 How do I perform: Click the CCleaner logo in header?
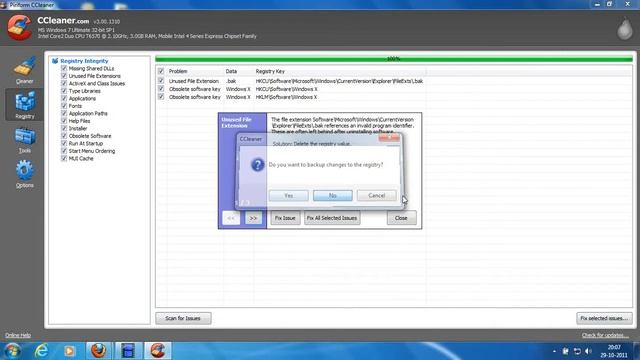(x=19, y=27)
